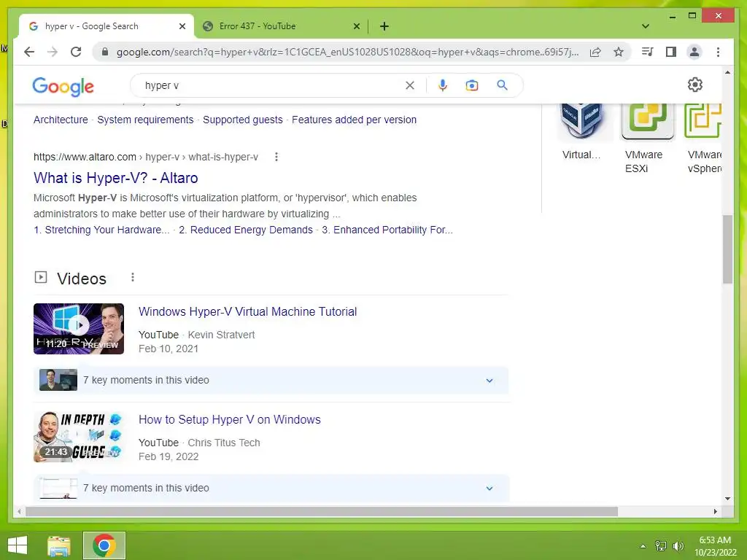Open Supported guests sublink

(242, 120)
